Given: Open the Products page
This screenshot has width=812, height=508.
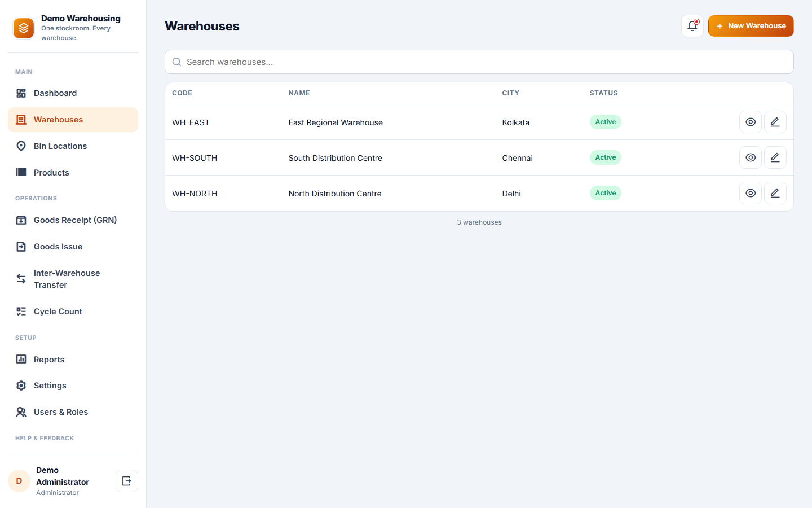Looking at the screenshot, I should pos(73,173).
